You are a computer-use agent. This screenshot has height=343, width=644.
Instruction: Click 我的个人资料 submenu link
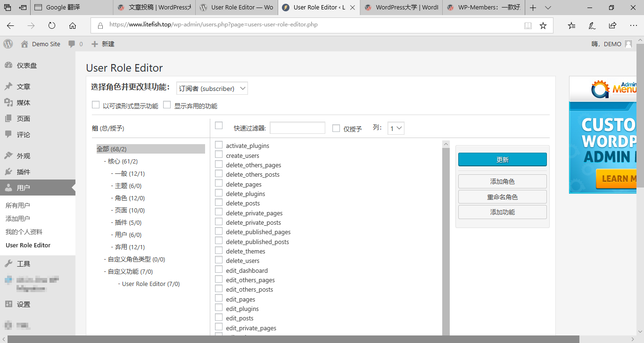click(x=24, y=232)
